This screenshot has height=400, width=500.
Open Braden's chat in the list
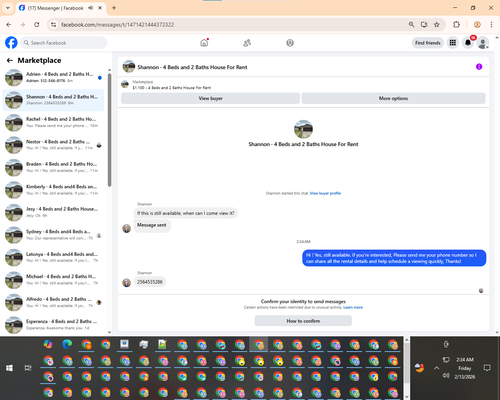tap(53, 167)
